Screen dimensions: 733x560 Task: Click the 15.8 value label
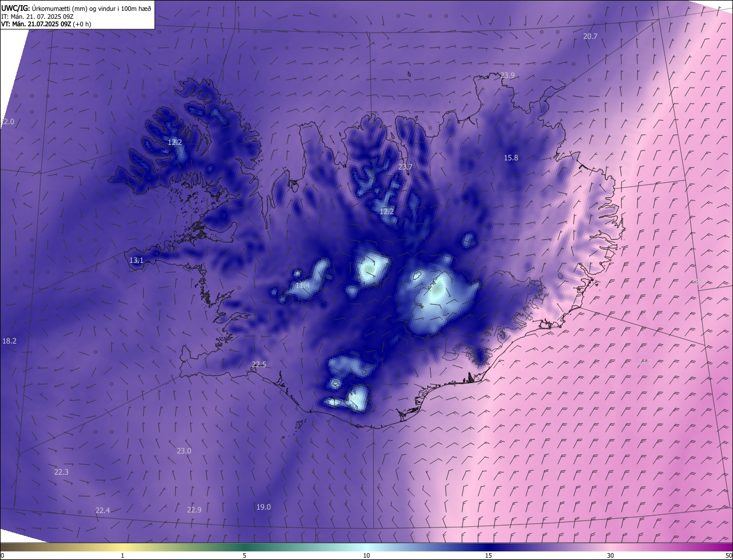coord(511,157)
